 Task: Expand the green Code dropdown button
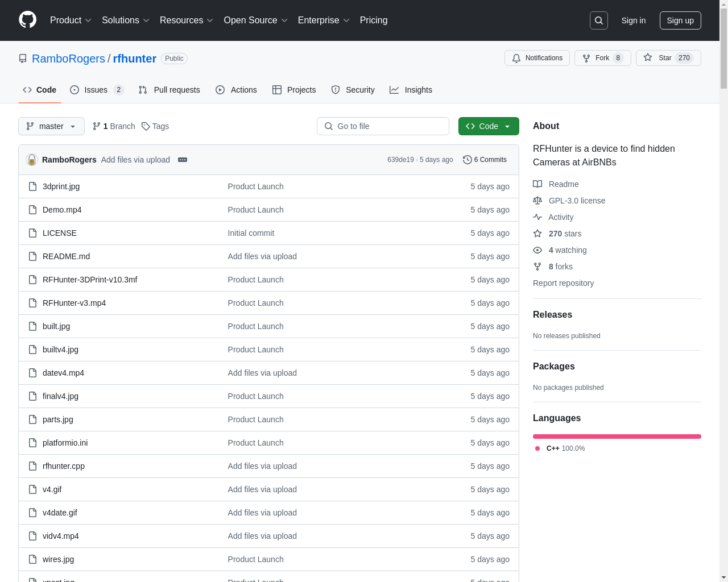click(489, 126)
